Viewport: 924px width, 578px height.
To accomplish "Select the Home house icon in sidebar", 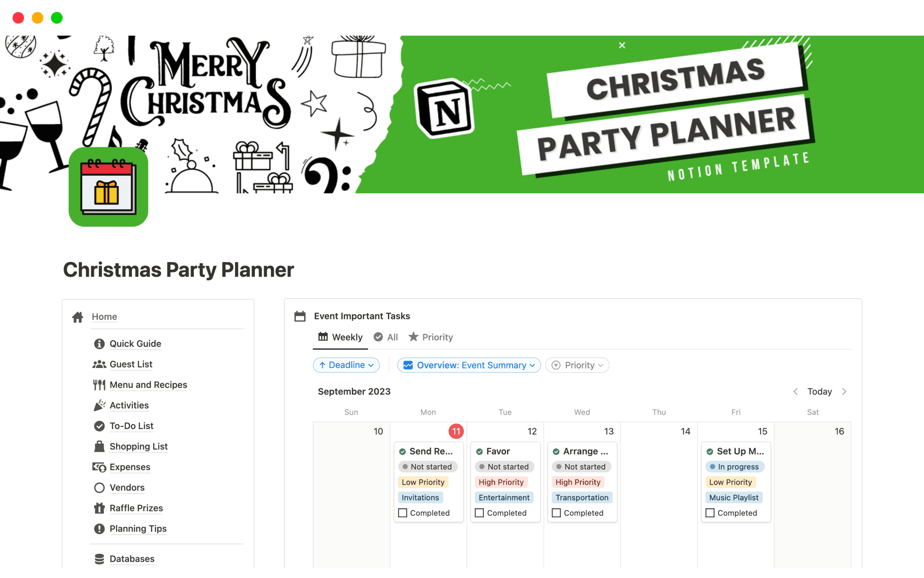I will point(77,317).
